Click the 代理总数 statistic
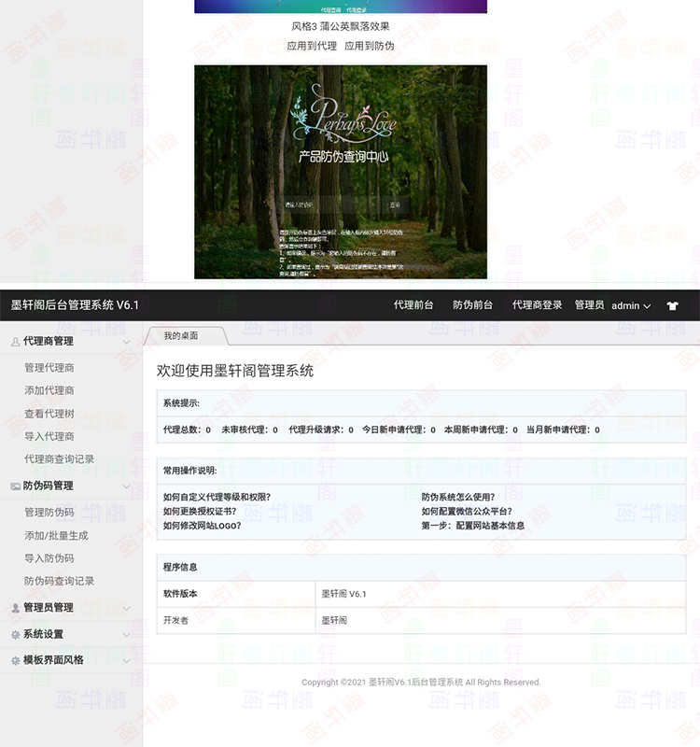The height and width of the screenshot is (747, 700). (x=187, y=430)
